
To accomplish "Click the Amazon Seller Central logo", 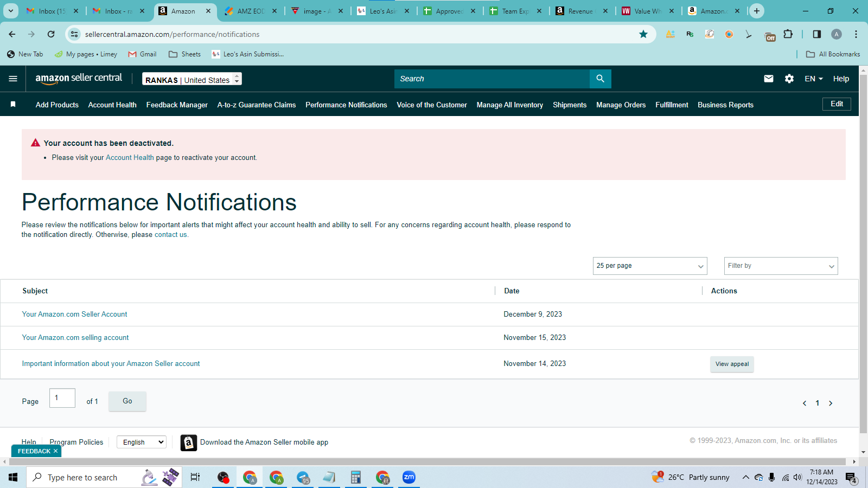I will click(x=79, y=79).
